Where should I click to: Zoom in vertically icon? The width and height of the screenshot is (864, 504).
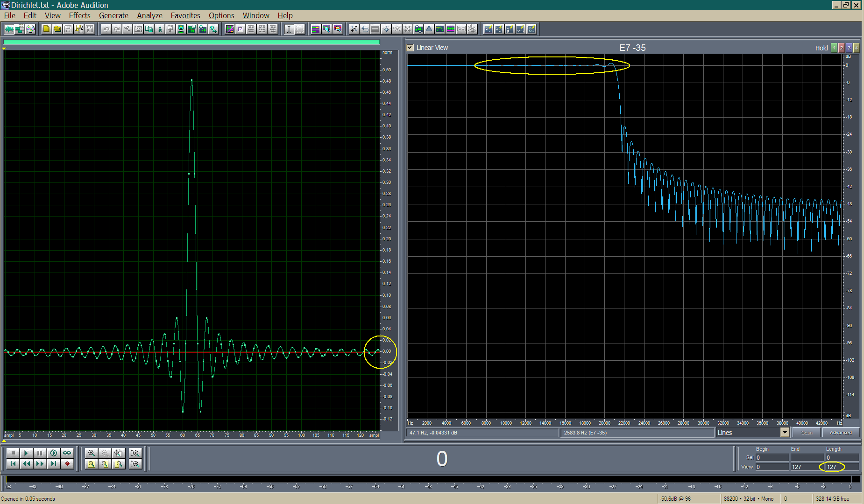point(135,453)
